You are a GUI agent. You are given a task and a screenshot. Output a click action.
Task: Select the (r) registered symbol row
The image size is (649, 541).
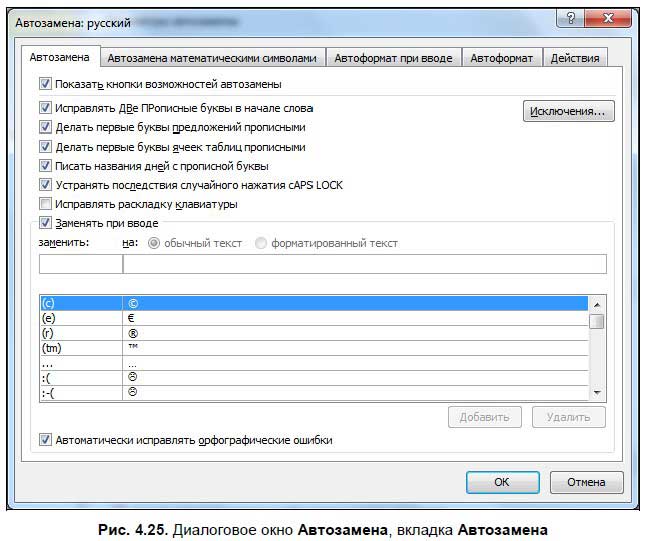80,333
